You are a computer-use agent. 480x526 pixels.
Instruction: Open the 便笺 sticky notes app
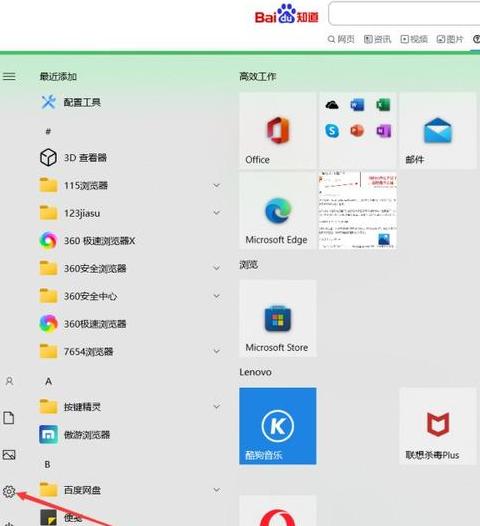[61, 518]
